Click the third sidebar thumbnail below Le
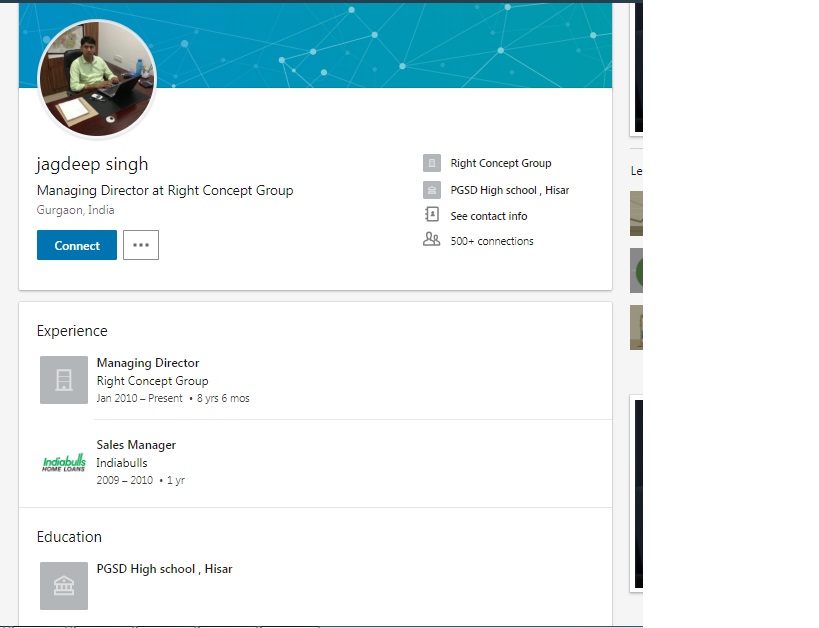Viewport: 819px width, 628px height. [636, 328]
